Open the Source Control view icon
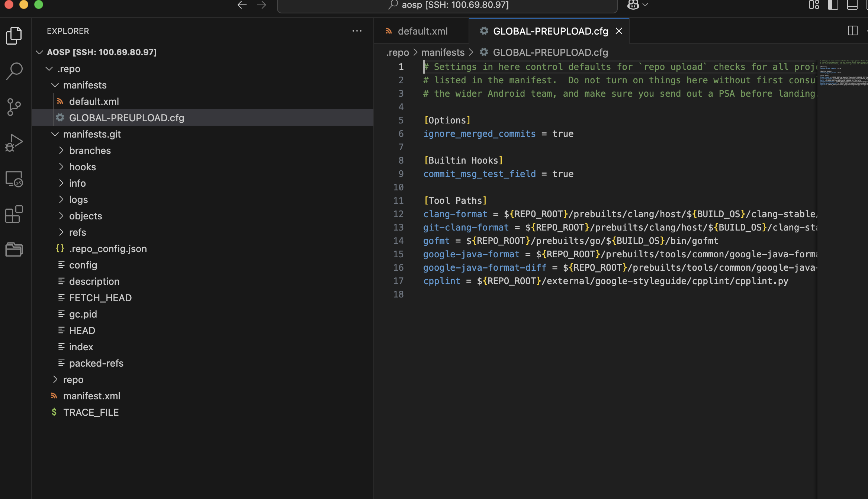Screen dimensions: 868x499 14,107
